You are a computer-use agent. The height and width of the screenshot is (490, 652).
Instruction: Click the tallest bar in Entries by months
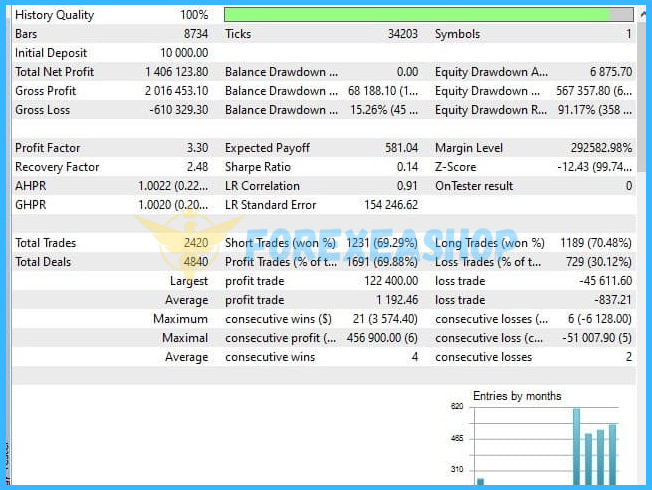(x=576, y=447)
